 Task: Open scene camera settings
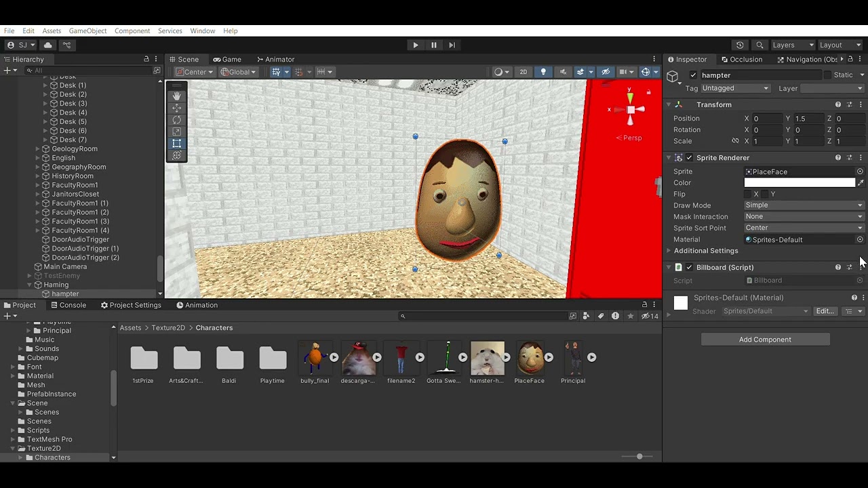click(x=623, y=72)
